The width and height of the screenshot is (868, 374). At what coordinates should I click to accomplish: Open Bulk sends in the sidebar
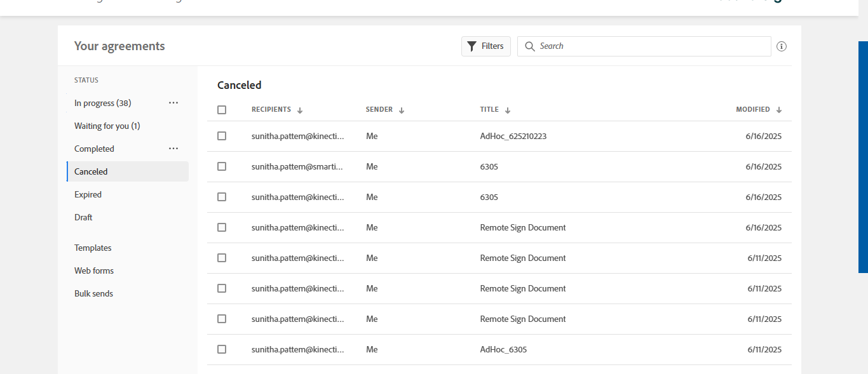[x=93, y=293]
